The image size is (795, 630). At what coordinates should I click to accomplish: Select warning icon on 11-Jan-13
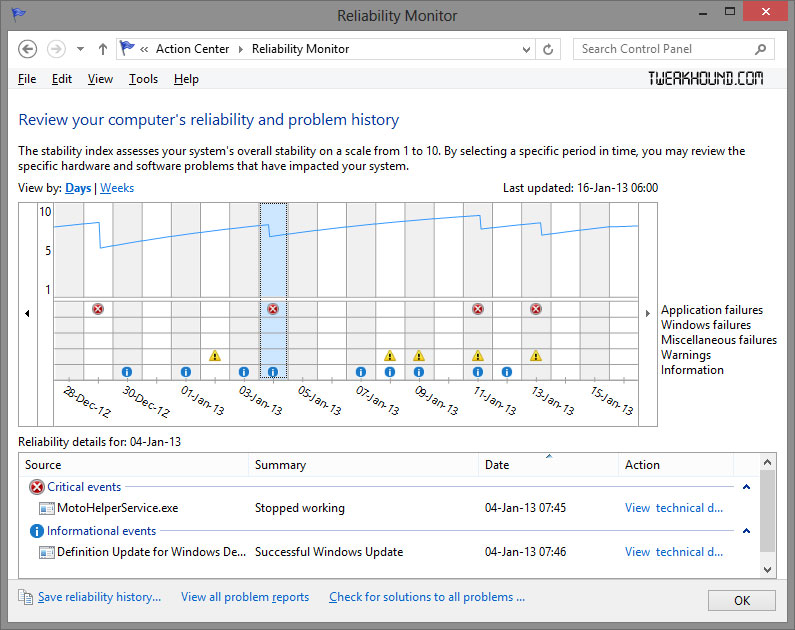[478, 356]
